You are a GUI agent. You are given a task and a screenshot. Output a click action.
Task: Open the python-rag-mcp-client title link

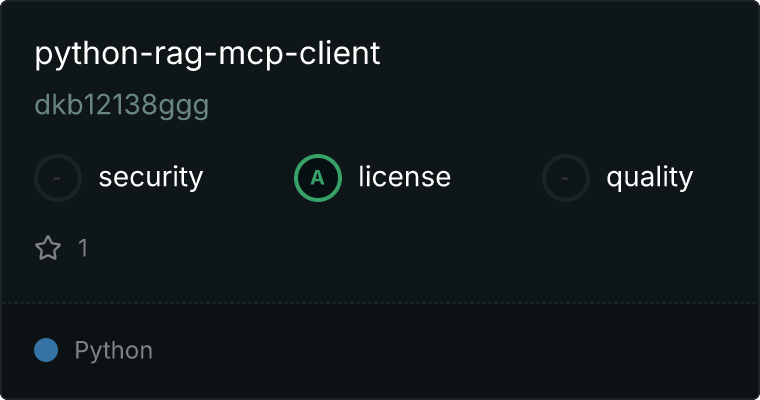[207, 54]
